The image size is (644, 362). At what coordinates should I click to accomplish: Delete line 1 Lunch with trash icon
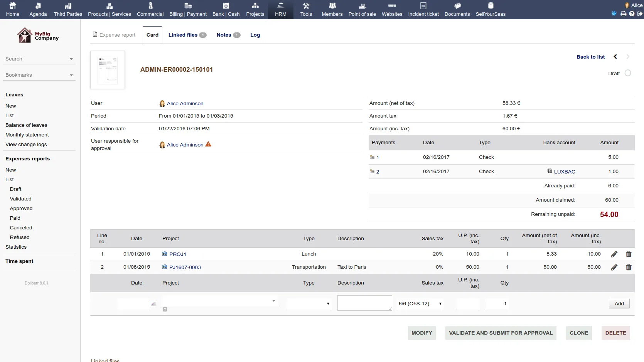(x=629, y=254)
